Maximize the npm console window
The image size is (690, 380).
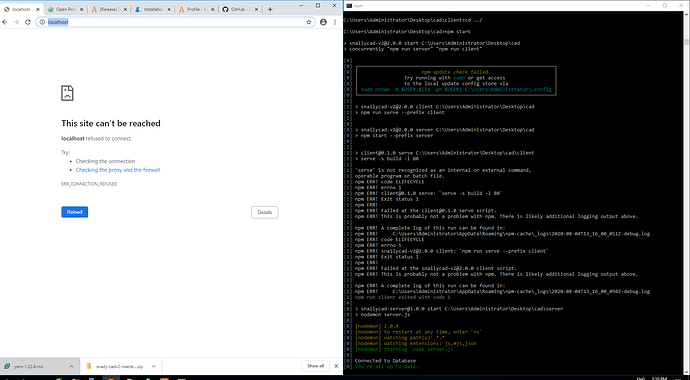pyautogui.click(x=664, y=5)
